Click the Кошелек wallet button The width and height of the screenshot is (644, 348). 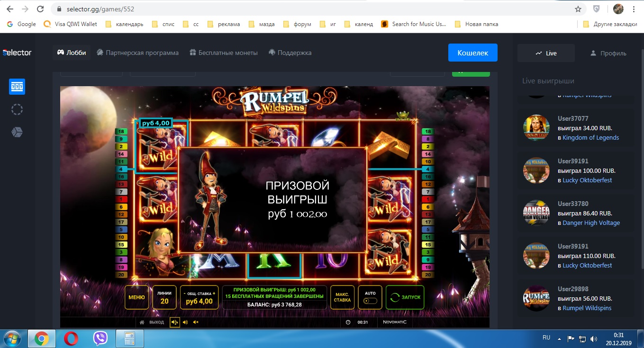[x=472, y=53]
